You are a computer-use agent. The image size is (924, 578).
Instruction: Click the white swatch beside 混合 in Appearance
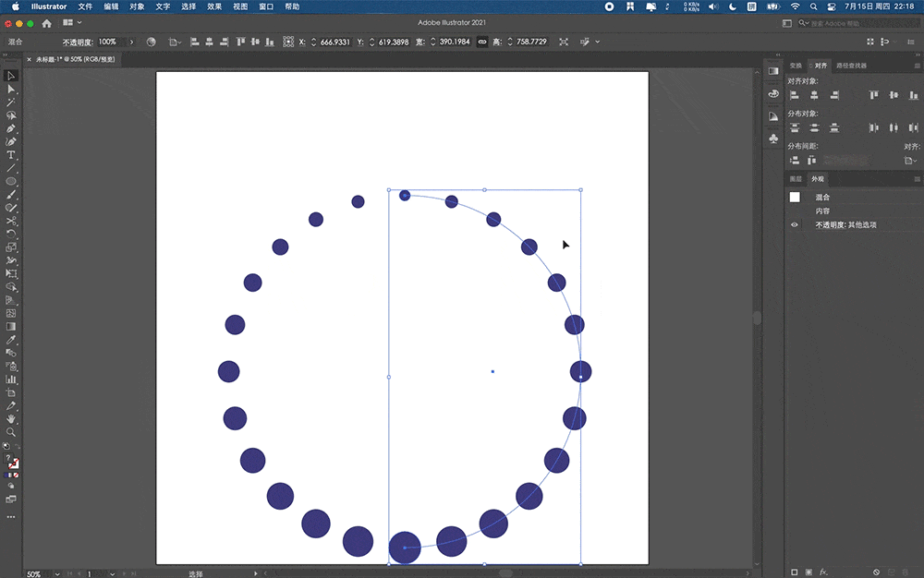click(x=795, y=198)
